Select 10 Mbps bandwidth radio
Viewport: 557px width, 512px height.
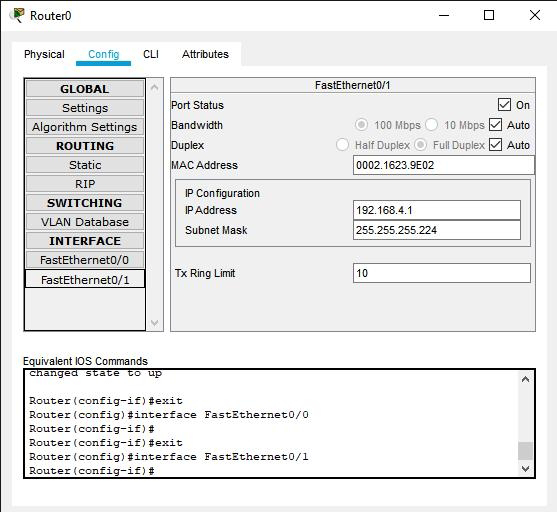[x=431, y=125]
